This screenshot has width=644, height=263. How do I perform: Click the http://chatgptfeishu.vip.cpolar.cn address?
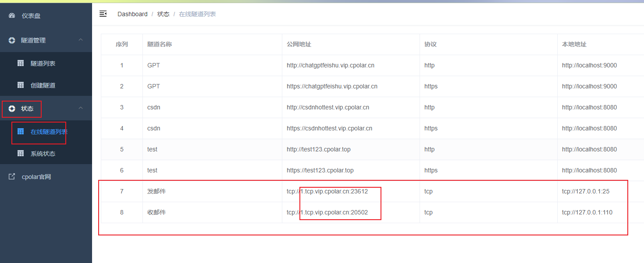[x=330, y=65]
